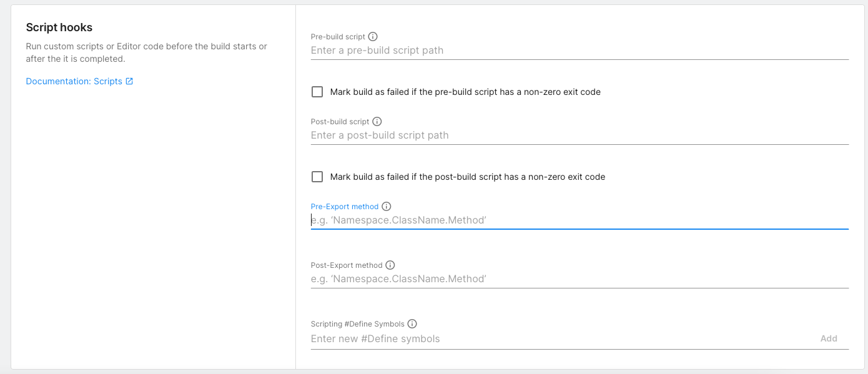Click the info icon beside Pre-build script
The height and width of the screenshot is (374, 868).
point(373,37)
